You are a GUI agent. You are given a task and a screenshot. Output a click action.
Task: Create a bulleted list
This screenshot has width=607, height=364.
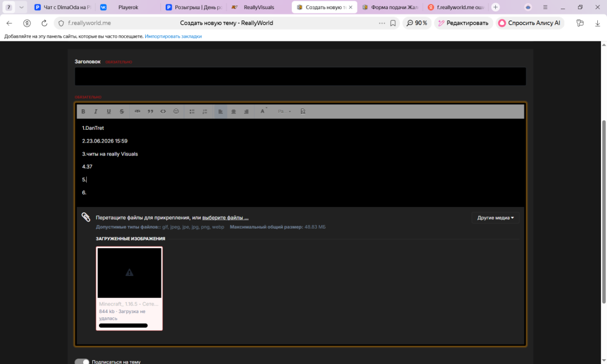[x=192, y=112]
